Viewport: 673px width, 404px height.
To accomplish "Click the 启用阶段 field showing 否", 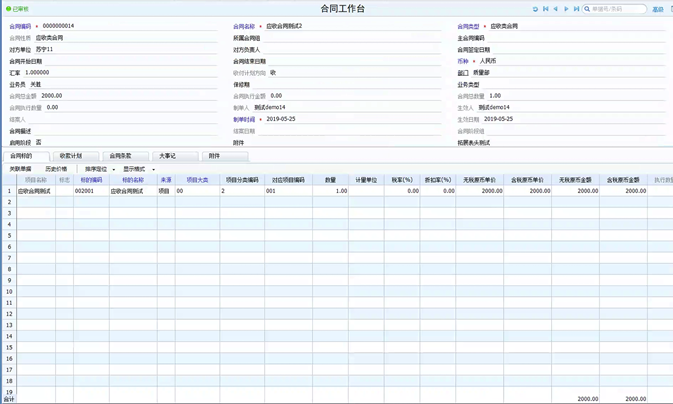I will pyautogui.click(x=126, y=143).
